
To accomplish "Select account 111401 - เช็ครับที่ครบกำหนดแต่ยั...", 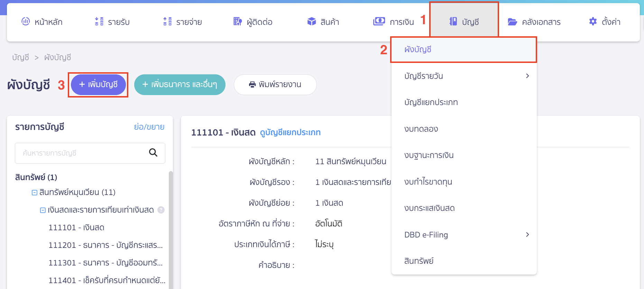I will [107, 280].
